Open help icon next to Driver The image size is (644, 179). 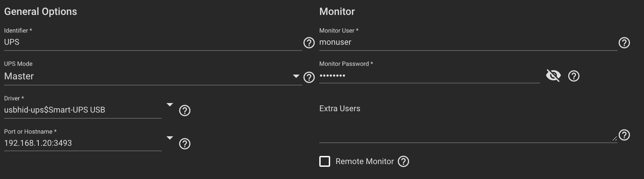184,111
